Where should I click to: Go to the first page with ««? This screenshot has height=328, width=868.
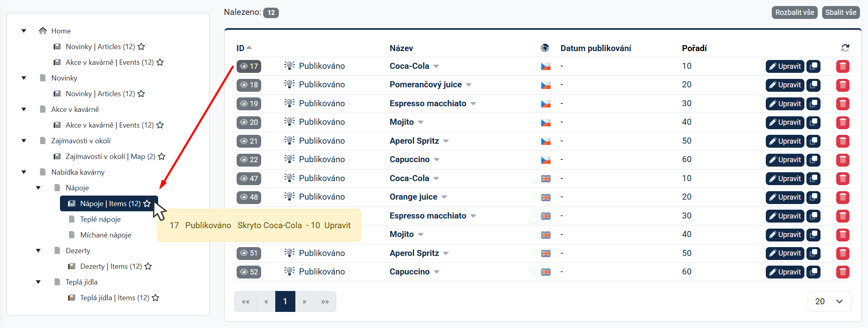pyautogui.click(x=245, y=301)
